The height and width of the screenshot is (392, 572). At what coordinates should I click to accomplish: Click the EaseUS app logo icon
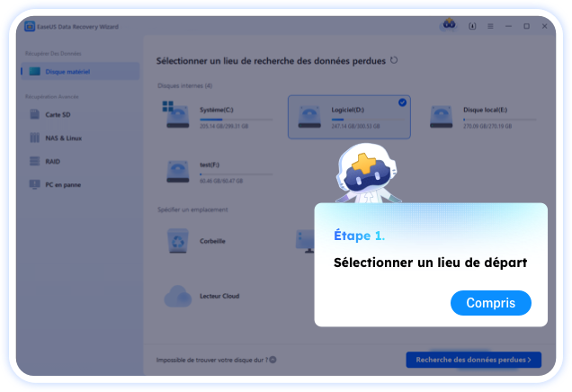tap(30, 26)
